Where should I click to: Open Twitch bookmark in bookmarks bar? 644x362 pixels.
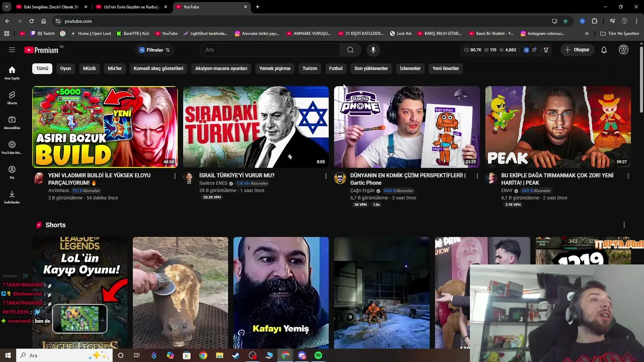(42, 33)
